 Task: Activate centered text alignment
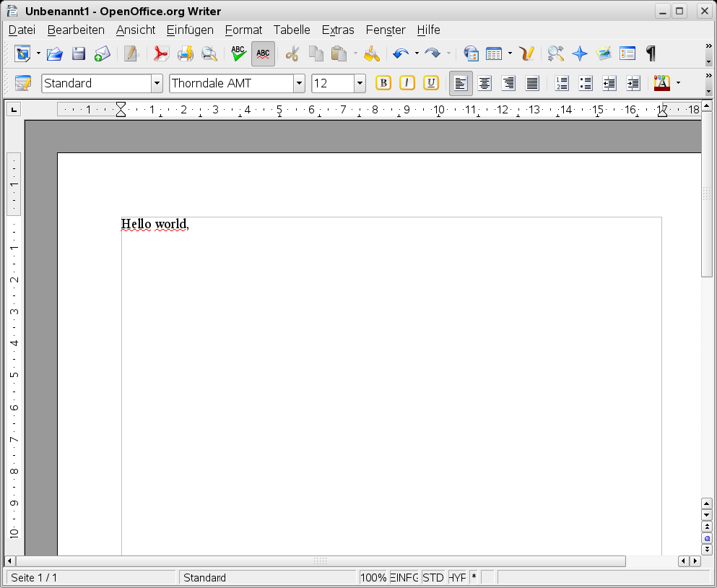coord(484,83)
